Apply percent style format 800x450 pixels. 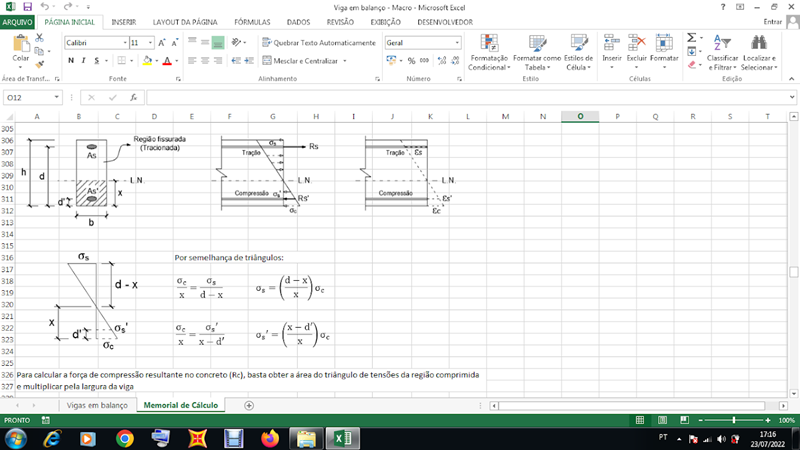tap(411, 61)
